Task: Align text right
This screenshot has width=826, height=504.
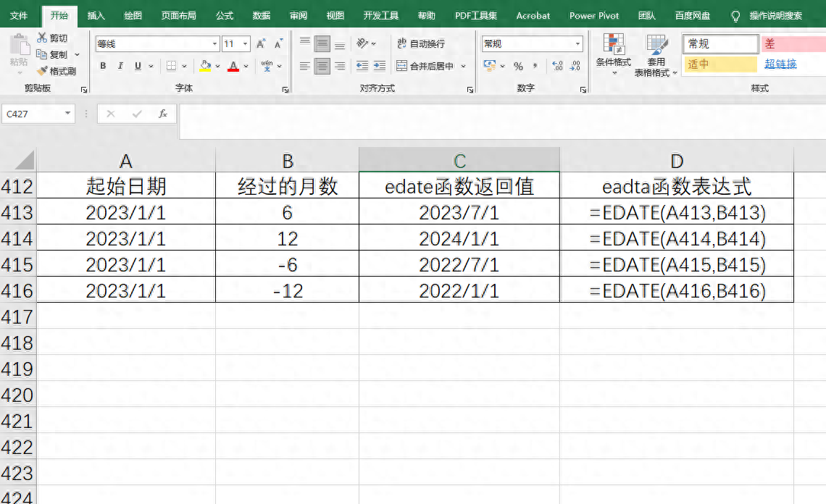Action: (x=340, y=66)
